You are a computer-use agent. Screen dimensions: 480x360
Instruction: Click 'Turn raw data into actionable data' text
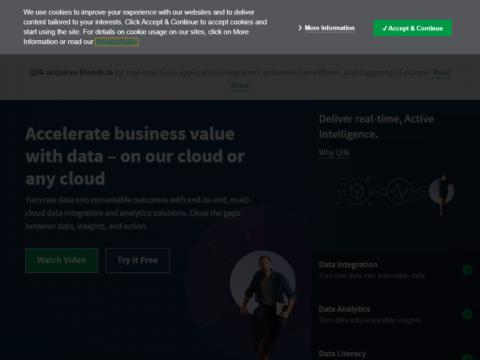(372, 276)
